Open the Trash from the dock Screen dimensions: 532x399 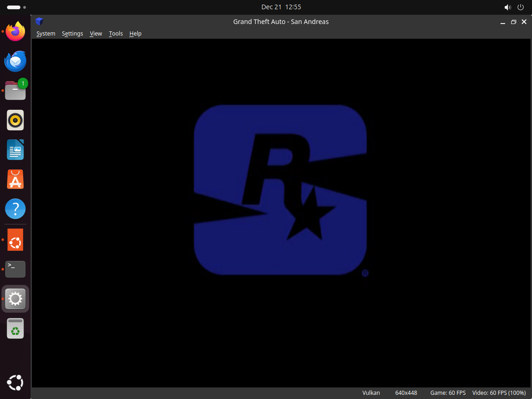[15, 329]
